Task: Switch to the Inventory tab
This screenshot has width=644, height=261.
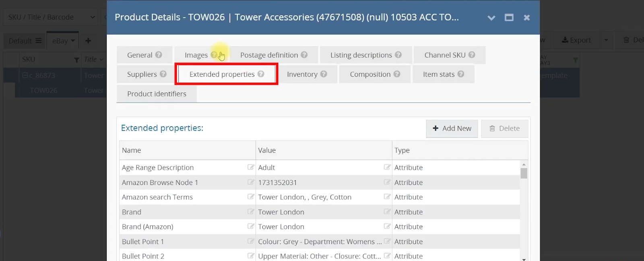Action: 307,74
